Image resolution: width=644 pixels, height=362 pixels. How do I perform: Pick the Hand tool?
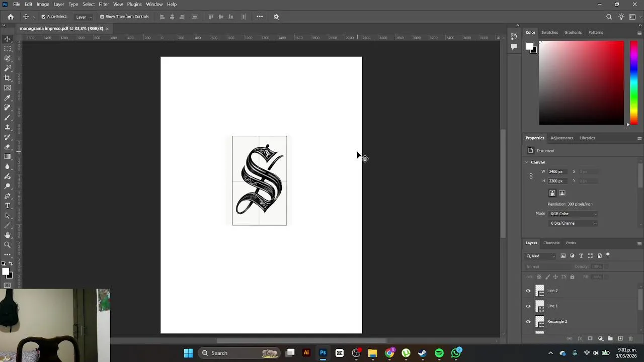click(8, 235)
